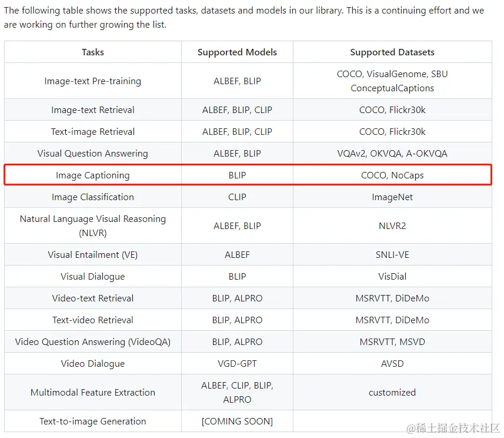Click the "[COMING SOON]" model cell

tap(237, 421)
